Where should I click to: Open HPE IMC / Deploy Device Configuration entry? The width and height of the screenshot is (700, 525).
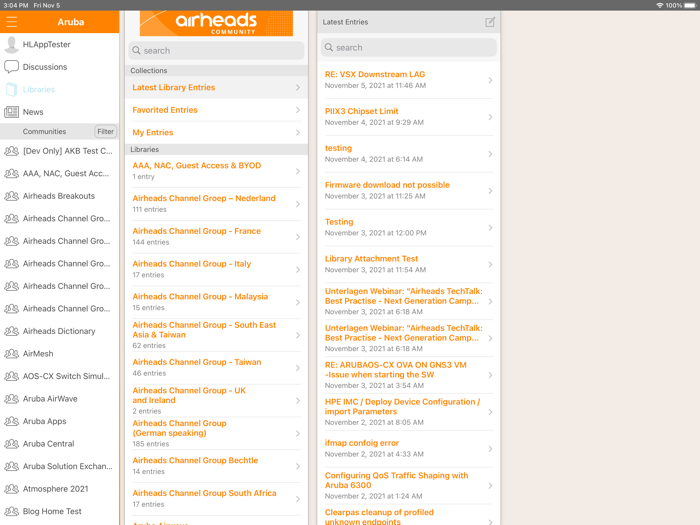tap(408, 412)
